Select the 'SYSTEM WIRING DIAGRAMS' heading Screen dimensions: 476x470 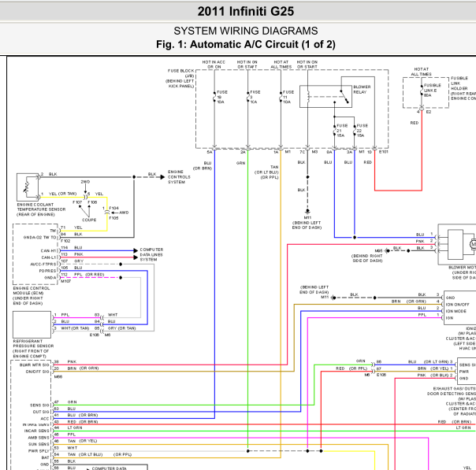coord(246,31)
